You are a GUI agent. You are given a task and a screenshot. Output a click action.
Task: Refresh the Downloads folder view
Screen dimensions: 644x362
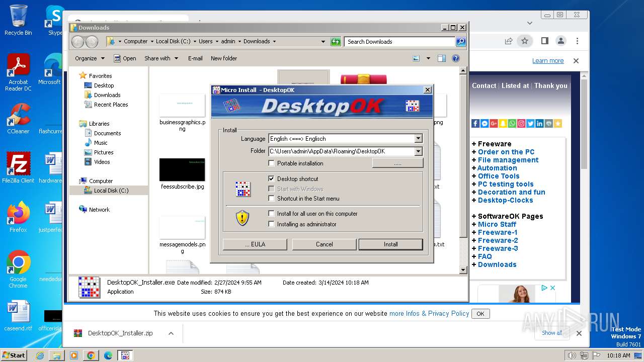pos(336,42)
